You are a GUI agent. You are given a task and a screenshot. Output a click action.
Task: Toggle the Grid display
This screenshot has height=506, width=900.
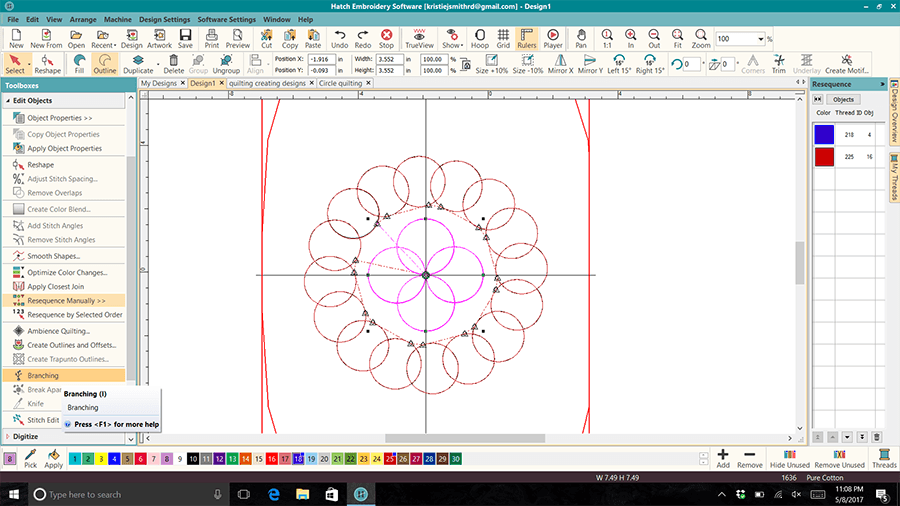tap(503, 38)
